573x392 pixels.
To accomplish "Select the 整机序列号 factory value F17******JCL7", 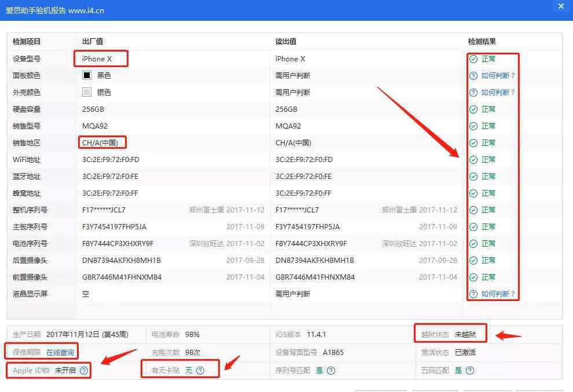I will (104, 210).
